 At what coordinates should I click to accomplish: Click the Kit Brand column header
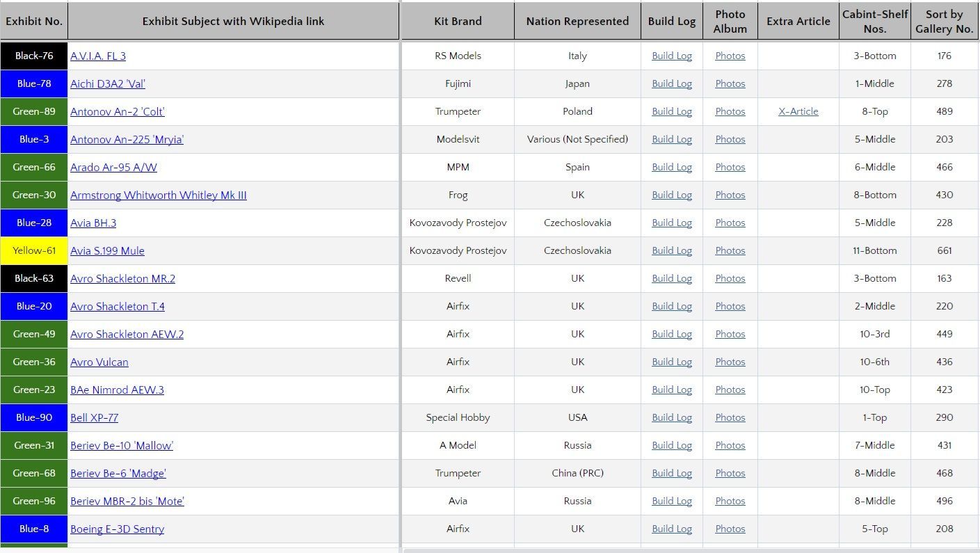[458, 21]
